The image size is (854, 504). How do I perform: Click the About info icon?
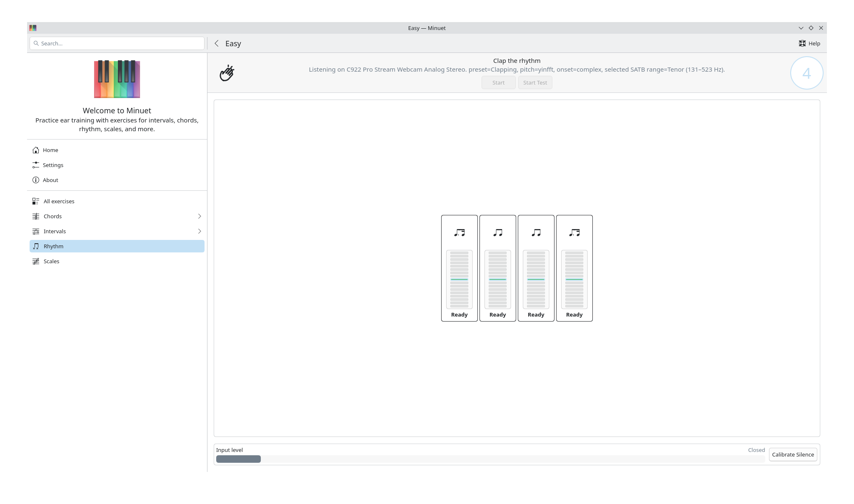coord(36,180)
